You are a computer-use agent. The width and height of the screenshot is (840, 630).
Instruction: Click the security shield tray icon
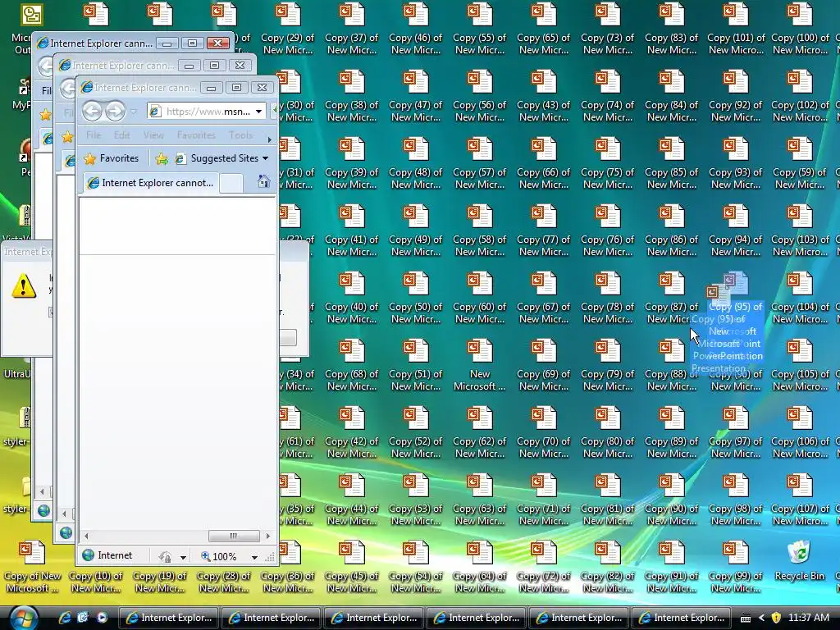pyautogui.click(x=776, y=618)
